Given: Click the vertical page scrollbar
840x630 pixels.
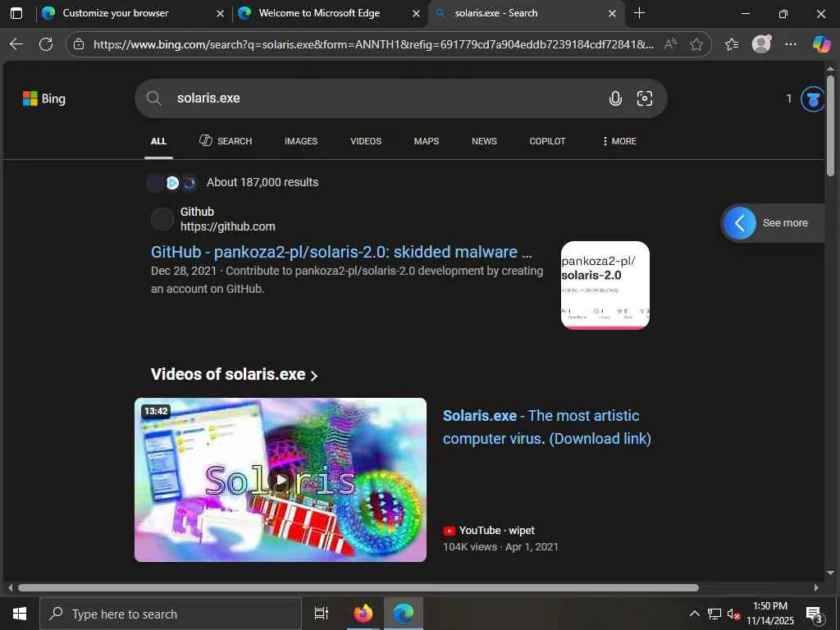Looking at the screenshot, I should coord(830,126).
